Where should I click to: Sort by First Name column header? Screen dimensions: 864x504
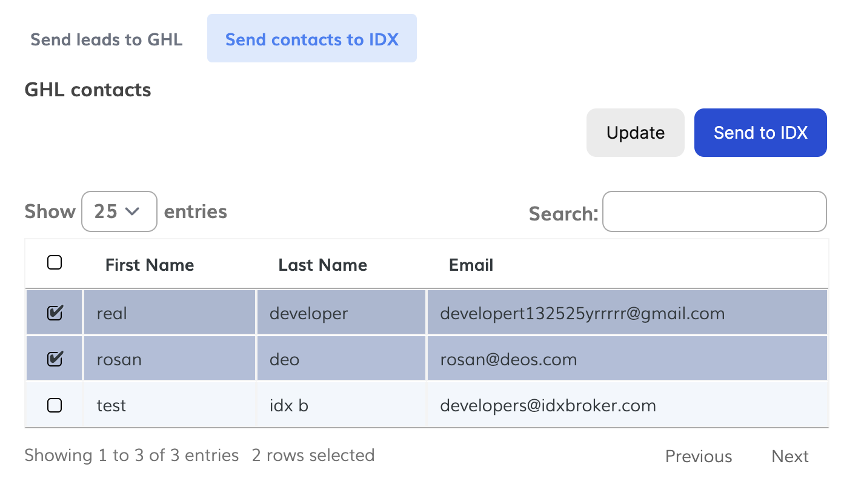150,265
